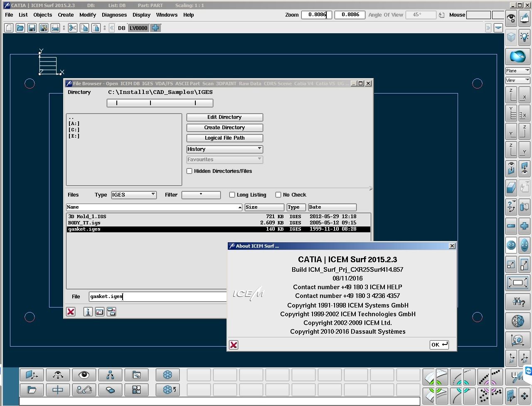Click the Filter input field
Image resolution: width=532 pixels, height=406 pixels.
pyautogui.click(x=201, y=195)
